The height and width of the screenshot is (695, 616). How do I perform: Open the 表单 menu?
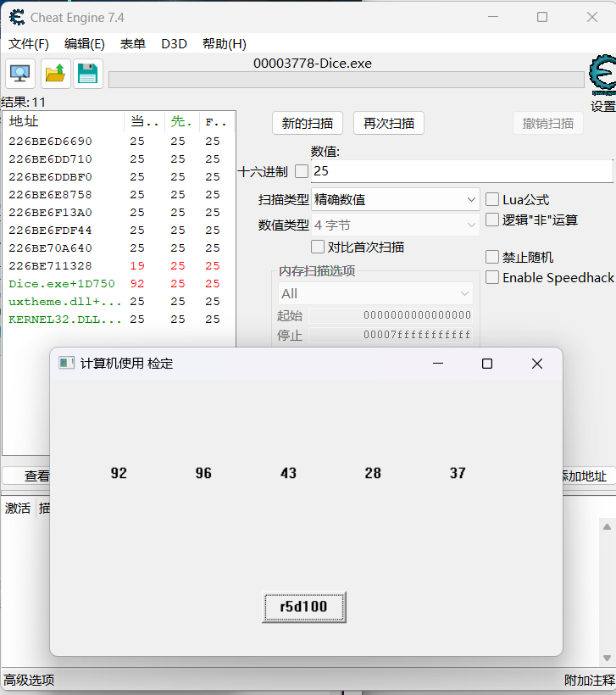[133, 44]
